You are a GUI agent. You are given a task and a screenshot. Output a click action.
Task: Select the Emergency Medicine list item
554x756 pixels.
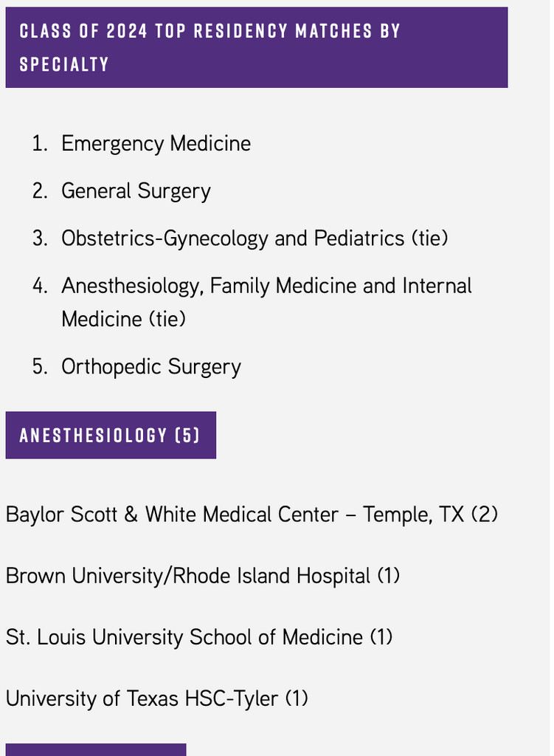coord(156,144)
